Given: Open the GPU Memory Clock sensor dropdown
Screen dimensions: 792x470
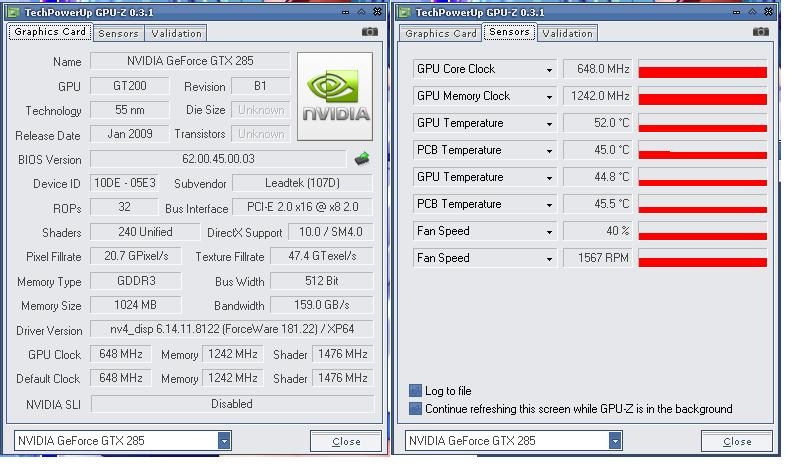Looking at the screenshot, I should [x=549, y=97].
